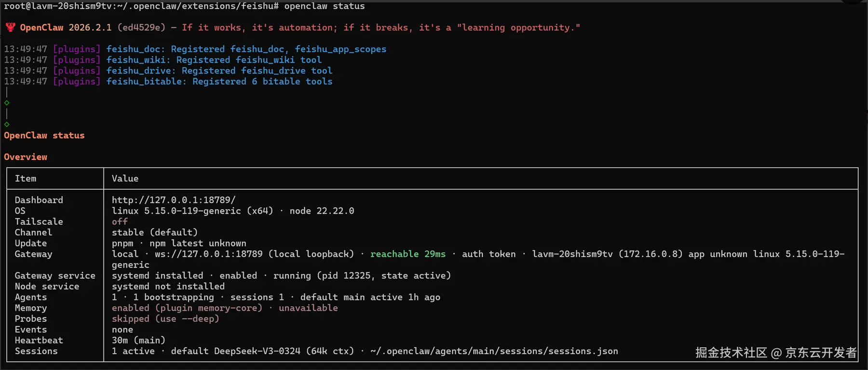
Task: Click the ws://127.0.0.1:18789 gateway address
Action: tap(208, 254)
